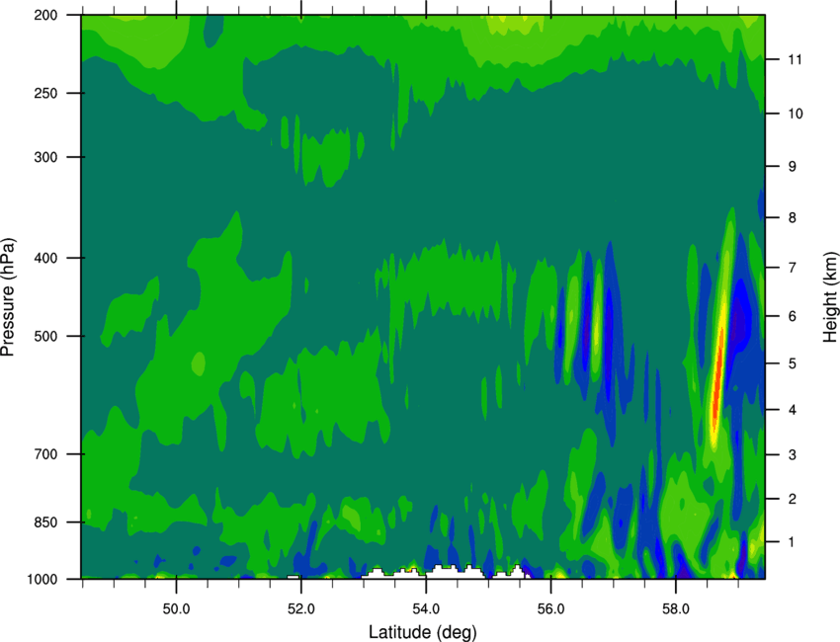The height and width of the screenshot is (642, 840).
Task: Click the 'Pressure (hPa)' axis title
Action: 8,296
